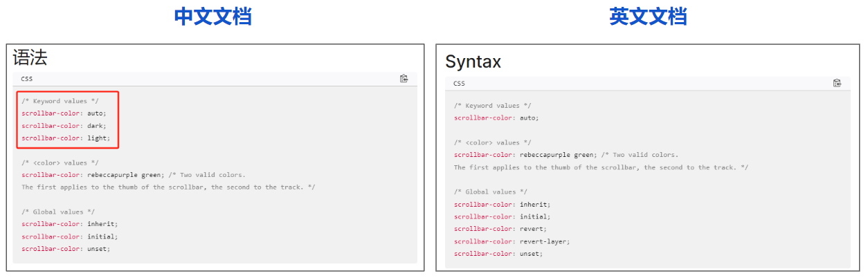Image resolution: width=868 pixels, height=280 pixels.
Task: Click the css label in English code block
Action: (459, 84)
